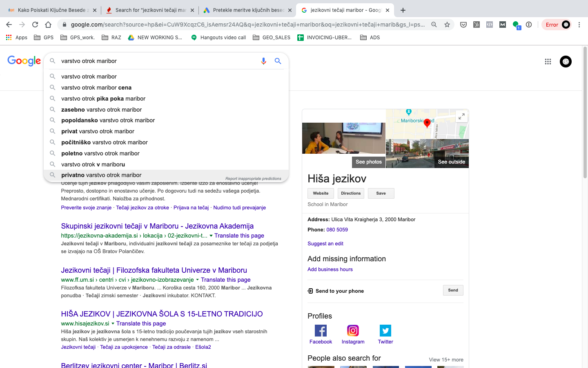
Task: Select suggestion "varstvo otrok maribor cena"
Action: pos(166,88)
